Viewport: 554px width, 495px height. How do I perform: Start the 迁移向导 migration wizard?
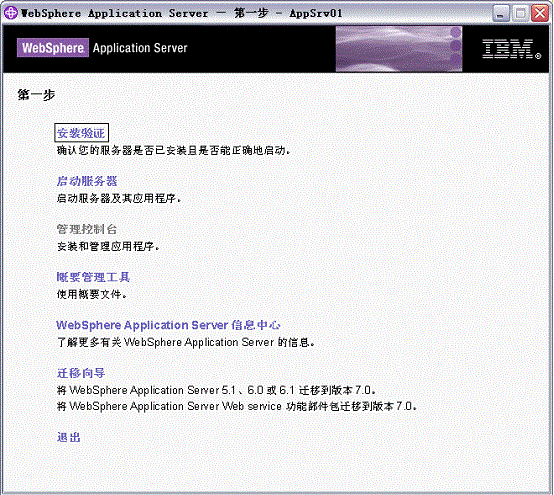click(x=81, y=373)
